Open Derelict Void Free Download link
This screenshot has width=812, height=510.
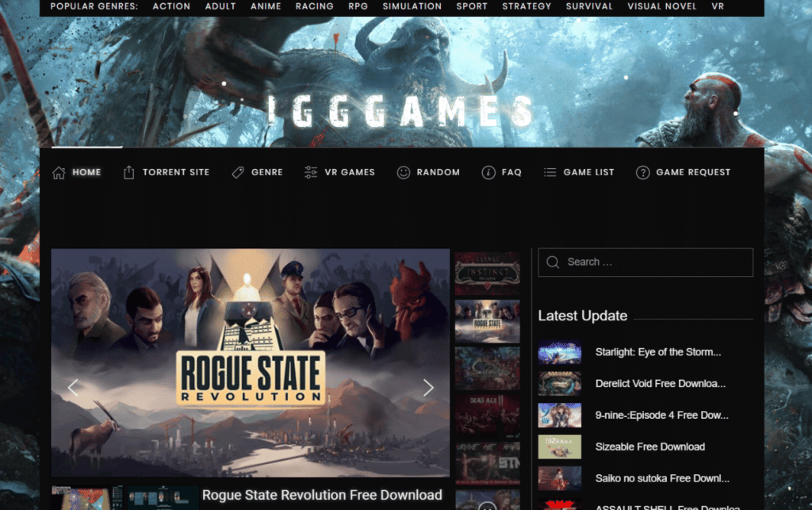(660, 384)
